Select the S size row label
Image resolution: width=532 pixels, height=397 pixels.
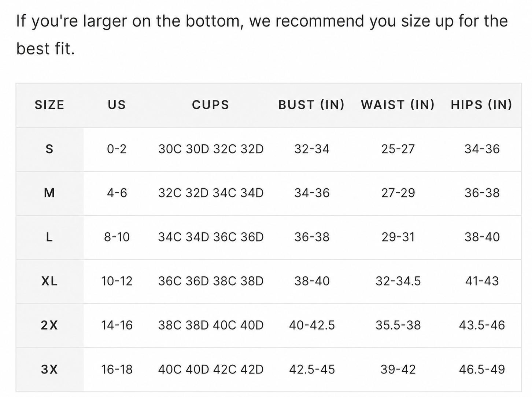pos(49,149)
